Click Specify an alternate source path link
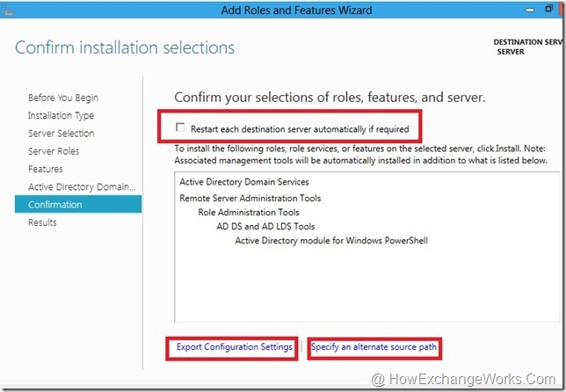This screenshot has height=392, width=566. [374, 347]
